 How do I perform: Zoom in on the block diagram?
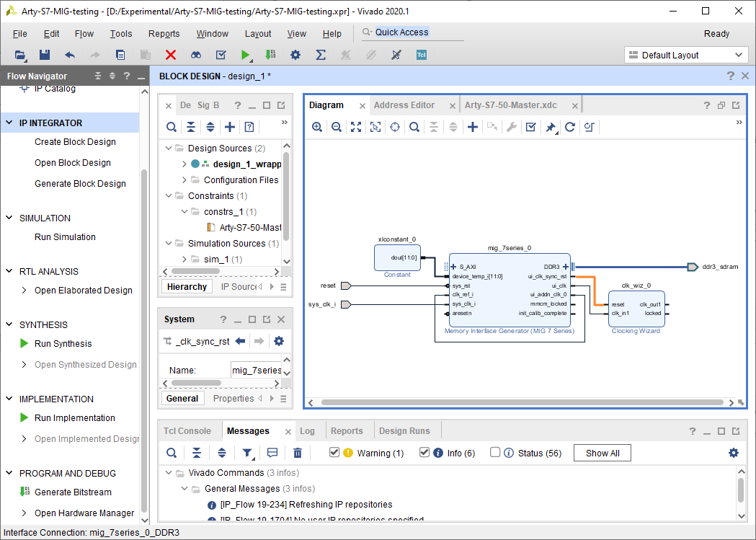[x=317, y=127]
